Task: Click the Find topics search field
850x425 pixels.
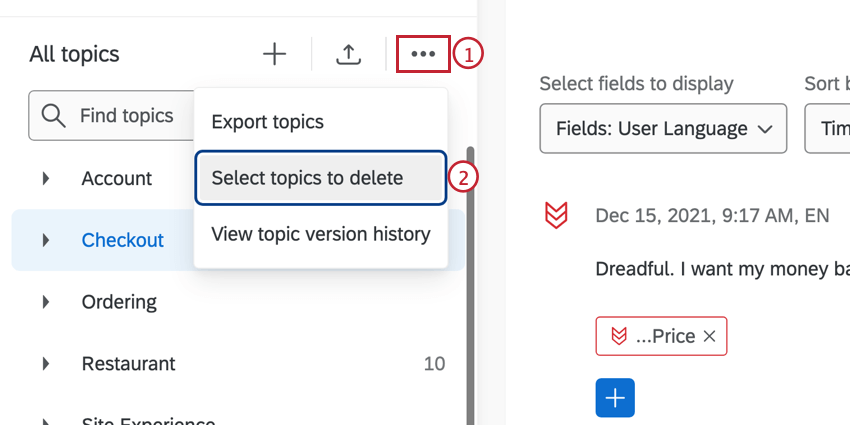Action: point(128,117)
